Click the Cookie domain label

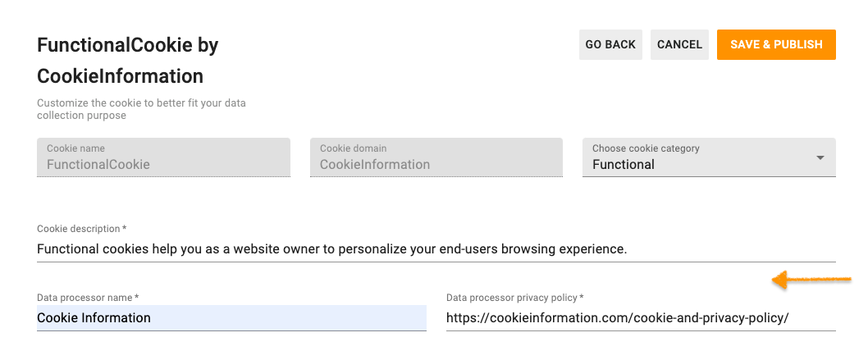pos(353,148)
